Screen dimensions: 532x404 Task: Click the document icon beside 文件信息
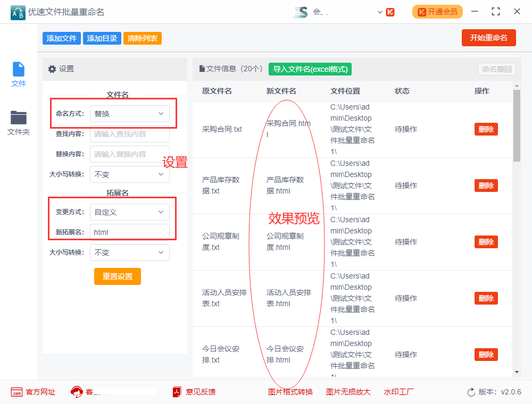click(x=202, y=69)
